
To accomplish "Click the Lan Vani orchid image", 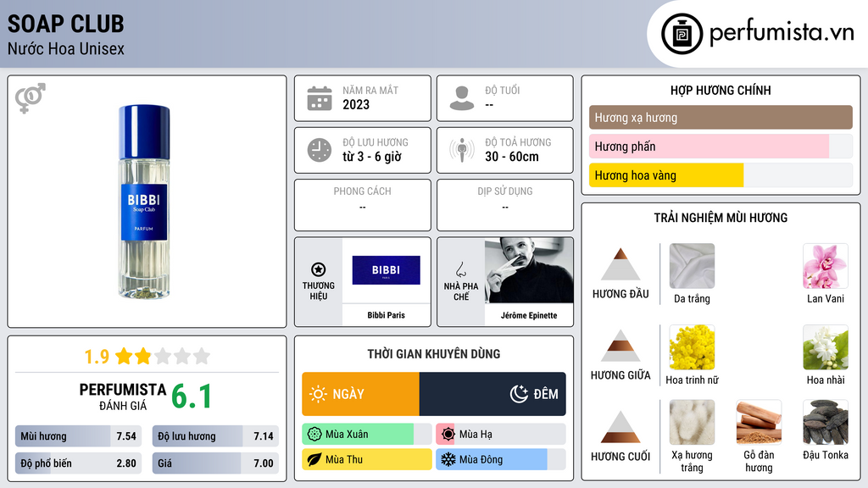I will click(826, 266).
